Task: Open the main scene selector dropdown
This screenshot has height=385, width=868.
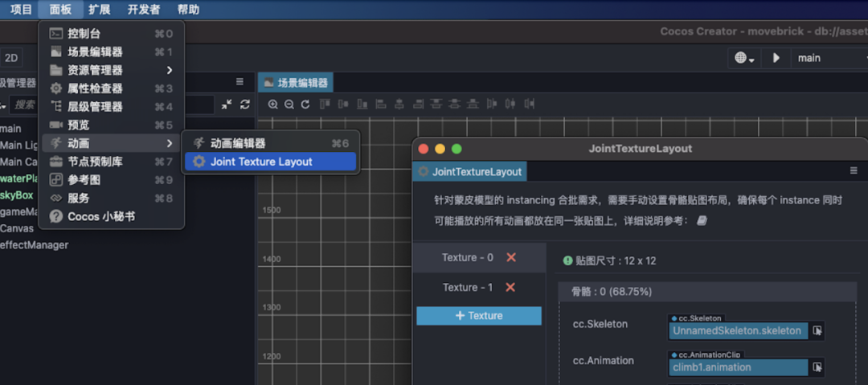Action: 829,58
